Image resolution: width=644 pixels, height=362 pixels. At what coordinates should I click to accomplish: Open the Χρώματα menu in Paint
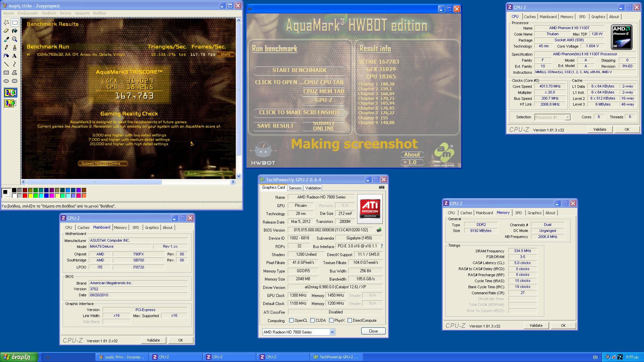[x=82, y=13]
